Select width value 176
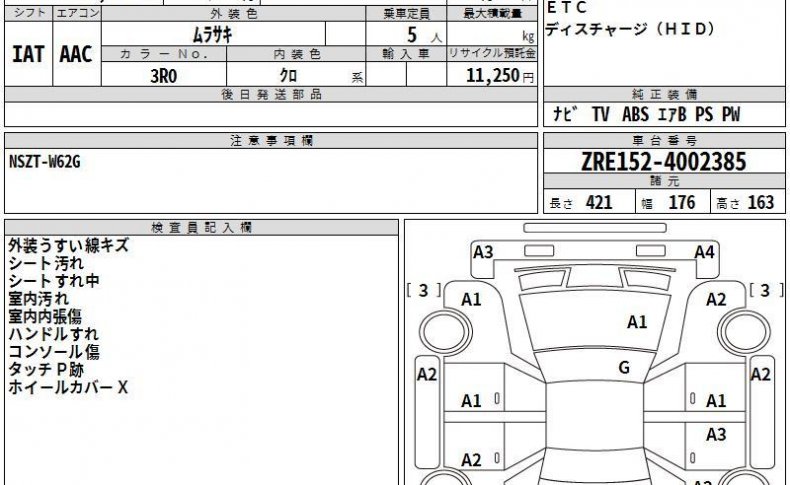The image size is (790, 485). pyautogui.click(x=682, y=202)
